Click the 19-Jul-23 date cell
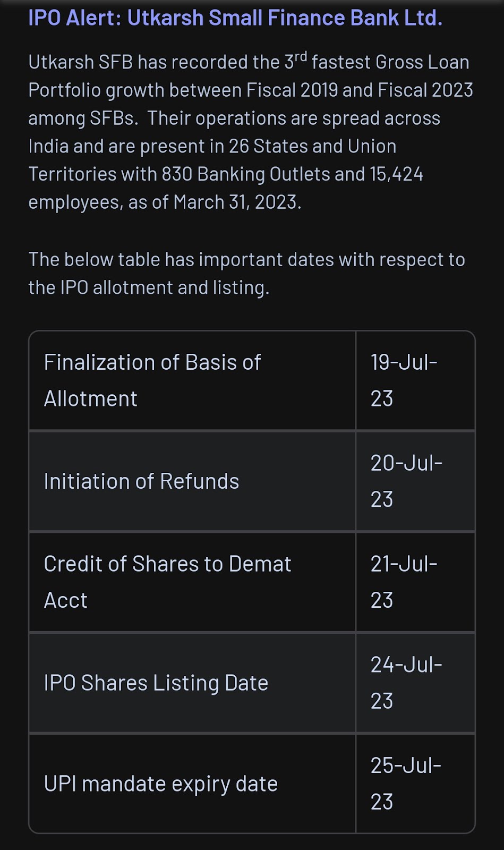The image size is (504, 850). pyautogui.click(x=415, y=380)
